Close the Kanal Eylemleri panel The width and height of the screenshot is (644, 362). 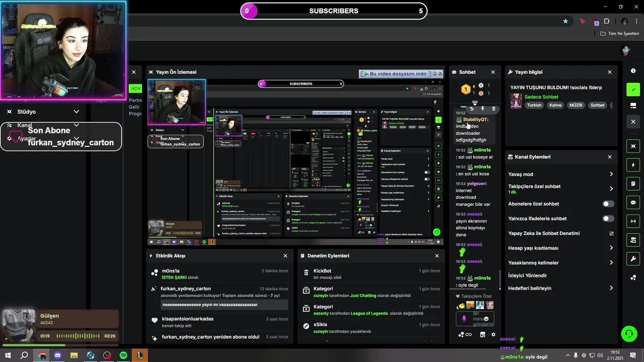pyautogui.click(x=610, y=157)
